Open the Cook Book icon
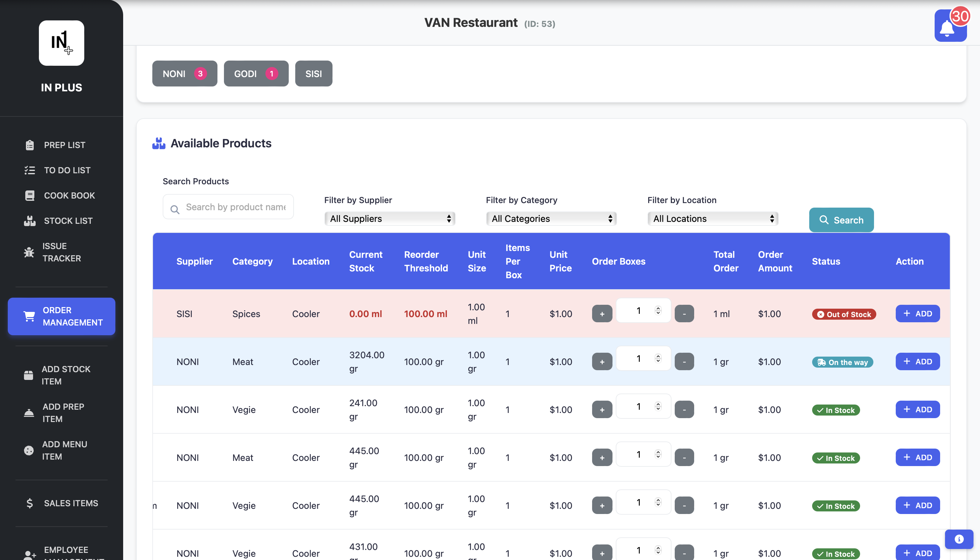Screen dimensions: 980x560 30,195
